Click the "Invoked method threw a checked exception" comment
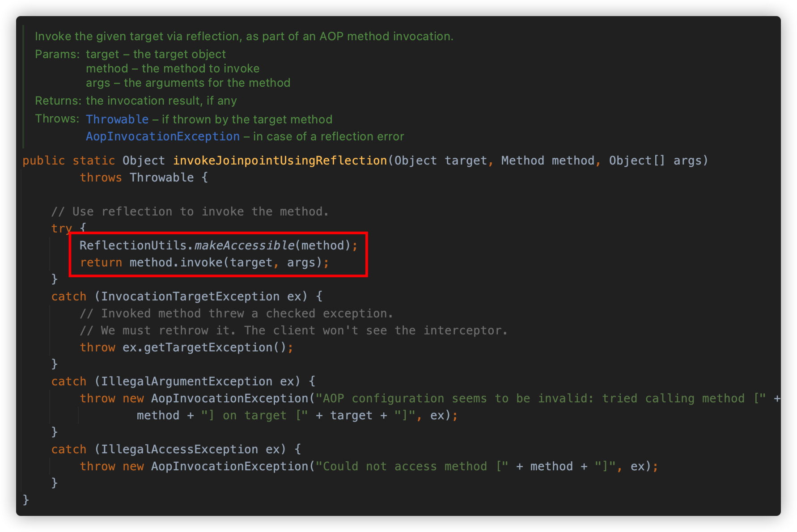This screenshot has width=797, height=532. point(237,313)
